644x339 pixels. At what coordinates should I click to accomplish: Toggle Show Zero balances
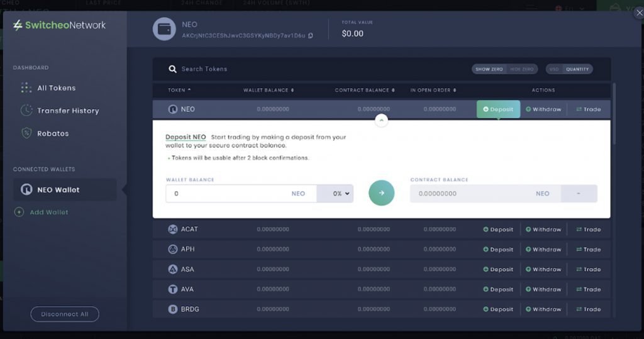tap(489, 69)
